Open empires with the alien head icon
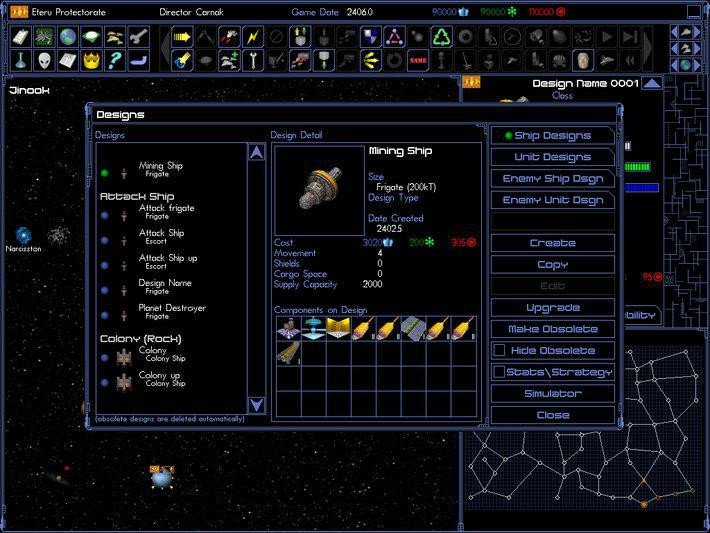Viewport: 710px width, 533px height. pyautogui.click(x=44, y=60)
